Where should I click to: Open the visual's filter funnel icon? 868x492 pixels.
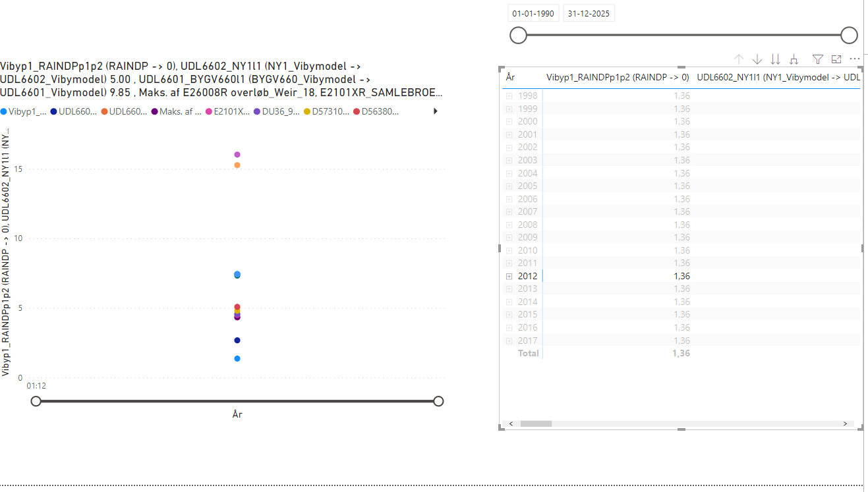818,59
